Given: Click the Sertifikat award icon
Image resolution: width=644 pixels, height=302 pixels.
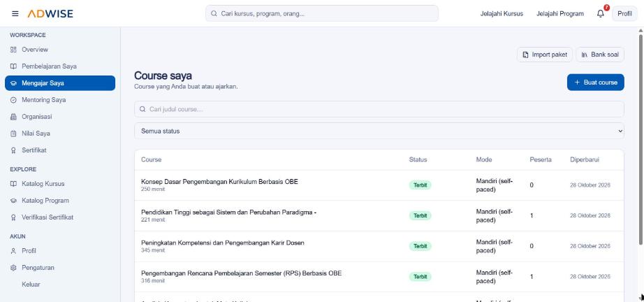Looking at the screenshot, I should pyautogui.click(x=13, y=150).
